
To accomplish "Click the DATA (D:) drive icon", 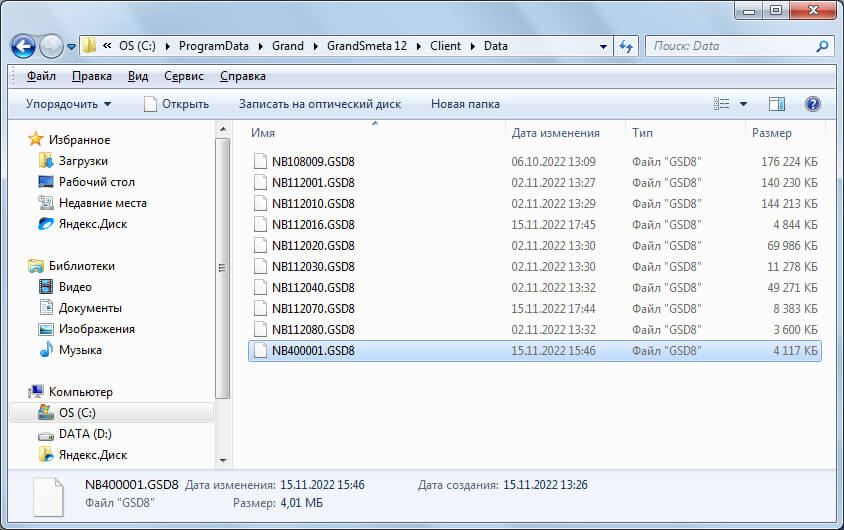I will pos(46,435).
